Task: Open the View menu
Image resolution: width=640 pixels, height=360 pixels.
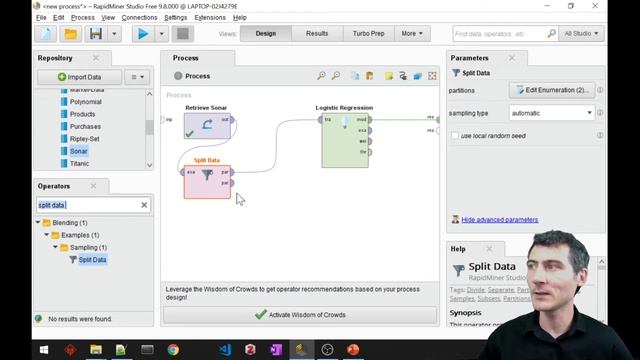Action: point(108,18)
